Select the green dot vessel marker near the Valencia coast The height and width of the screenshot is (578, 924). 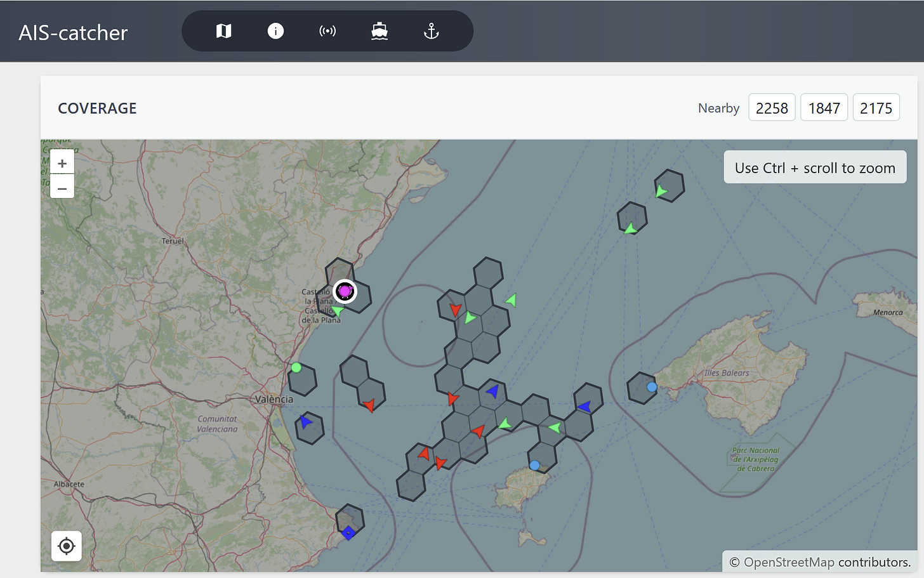click(296, 367)
